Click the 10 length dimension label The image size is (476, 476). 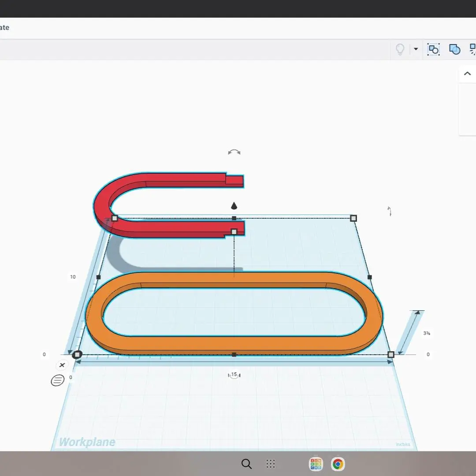click(x=73, y=277)
